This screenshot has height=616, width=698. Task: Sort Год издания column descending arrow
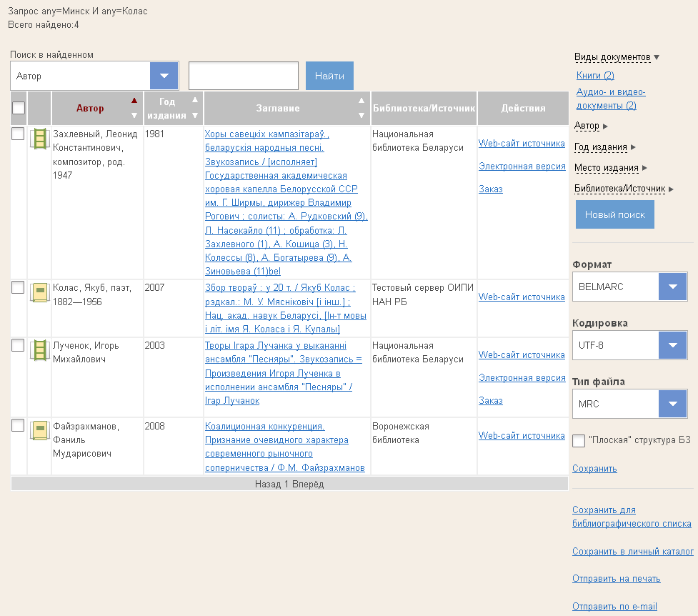[x=195, y=116]
